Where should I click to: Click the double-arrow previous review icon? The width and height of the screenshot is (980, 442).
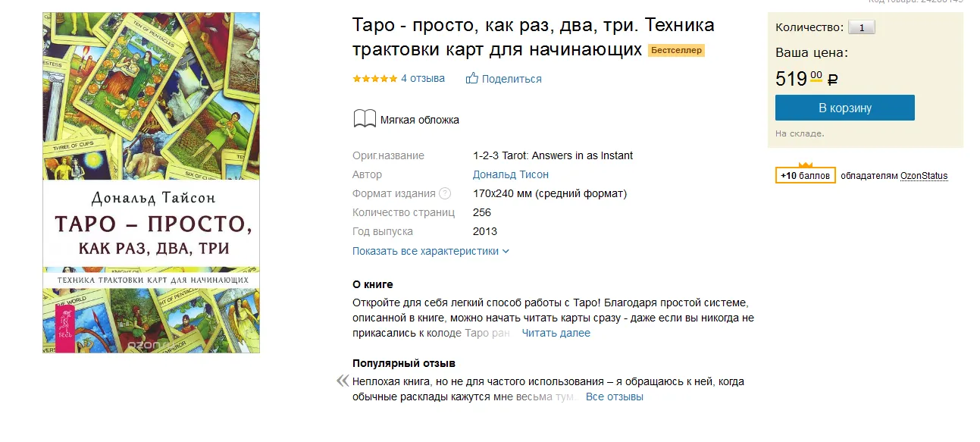click(343, 381)
